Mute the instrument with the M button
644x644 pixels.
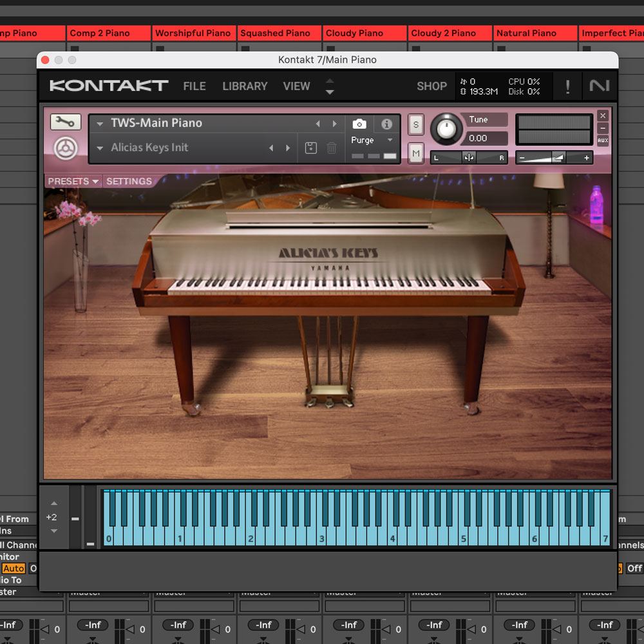pos(416,153)
